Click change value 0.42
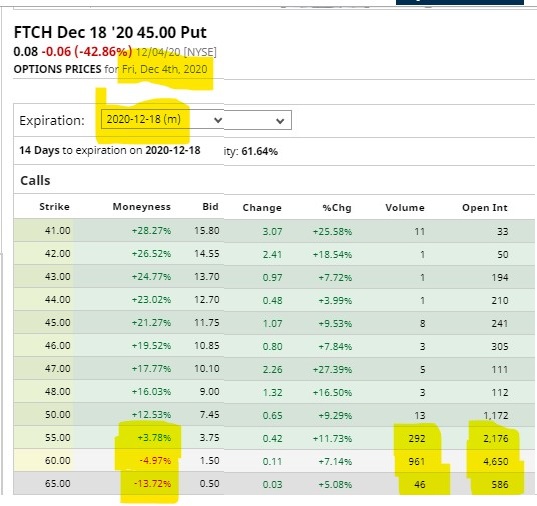Screen dimensions: 537x506 (x=273, y=439)
